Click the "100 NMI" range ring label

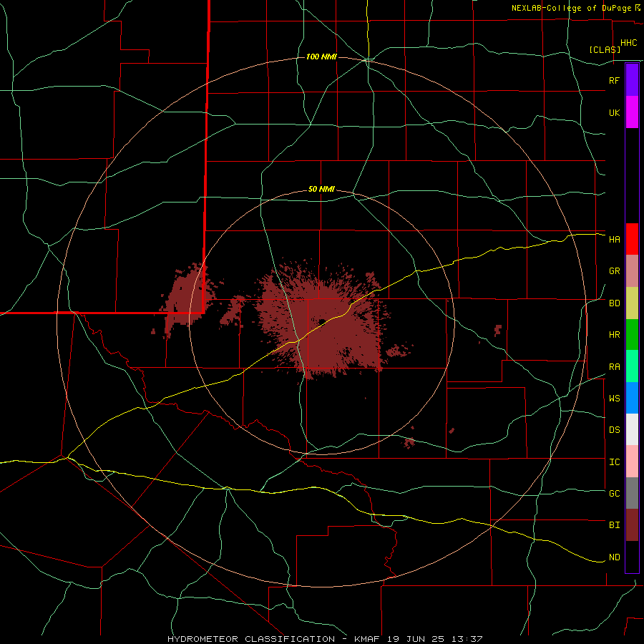(x=321, y=57)
